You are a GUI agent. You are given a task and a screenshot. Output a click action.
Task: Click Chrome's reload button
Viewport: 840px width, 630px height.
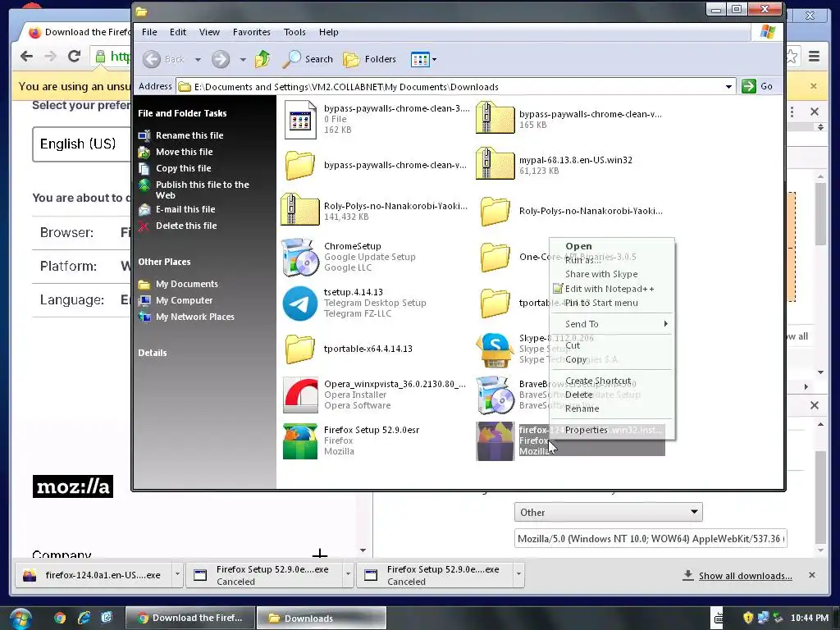pyautogui.click(x=74, y=56)
